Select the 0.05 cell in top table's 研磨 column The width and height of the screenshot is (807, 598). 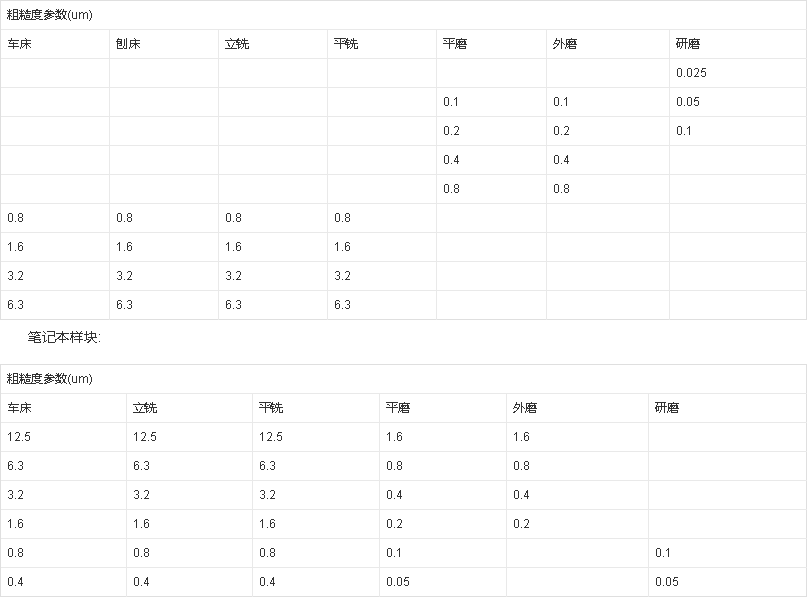click(x=688, y=102)
